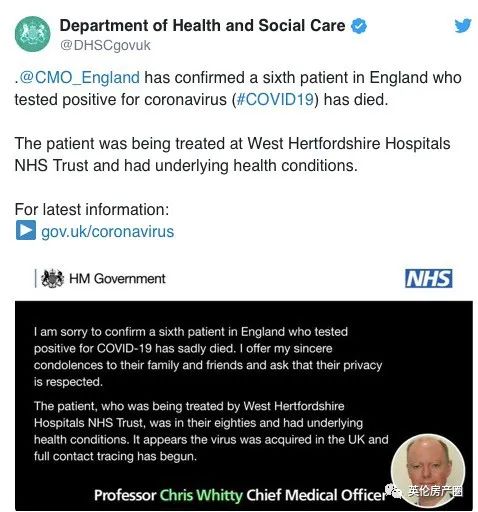The height and width of the screenshot is (512, 478).
Task: Click the 'Chief Medical Officer' caption text
Action: coord(316,495)
